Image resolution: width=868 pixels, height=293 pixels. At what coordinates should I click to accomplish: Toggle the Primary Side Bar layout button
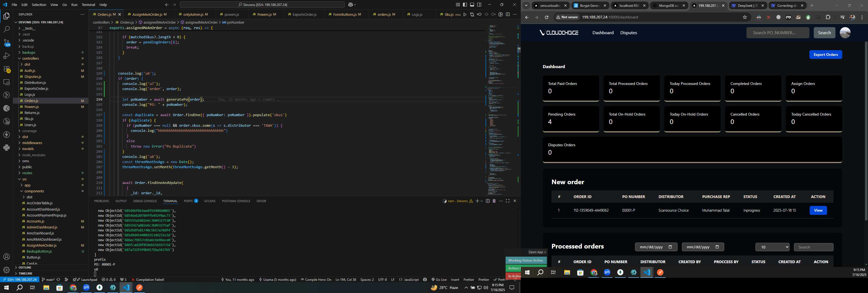coord(465,5)
